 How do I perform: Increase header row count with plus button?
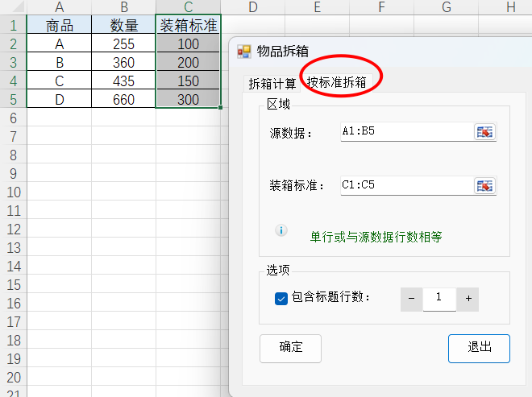pyautogui.click(x=468, y=299)
